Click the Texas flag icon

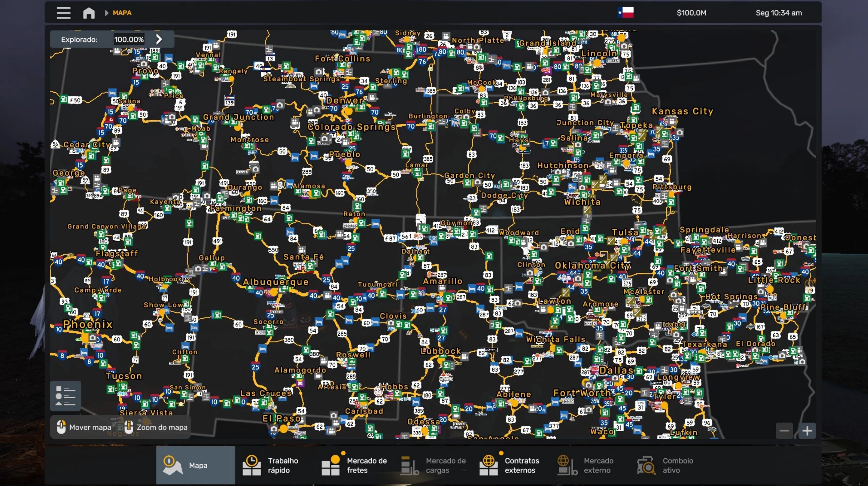click(x=625, y=13)
